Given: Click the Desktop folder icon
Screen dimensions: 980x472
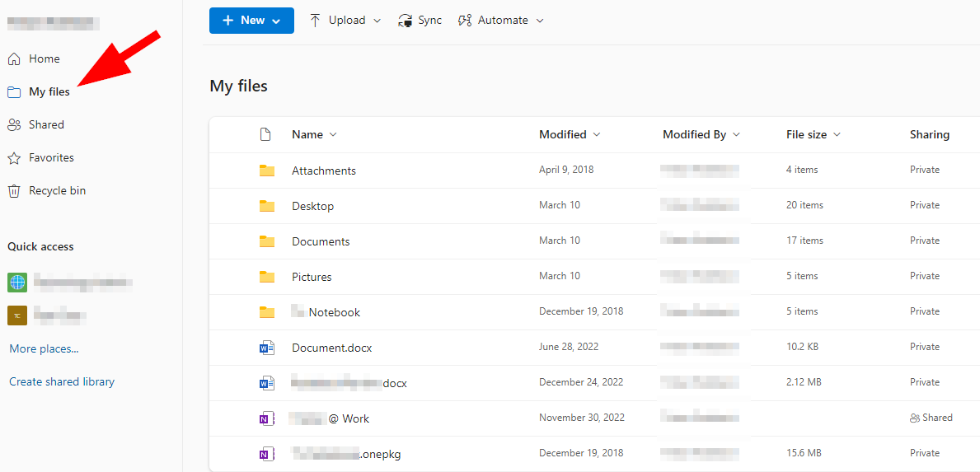Looking at the screenshot, I should 267,205.
